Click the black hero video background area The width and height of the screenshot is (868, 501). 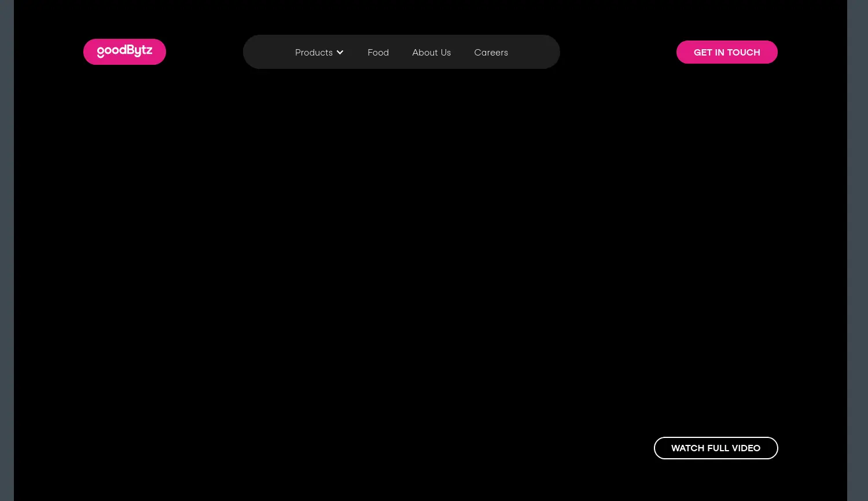coord(405,260)
